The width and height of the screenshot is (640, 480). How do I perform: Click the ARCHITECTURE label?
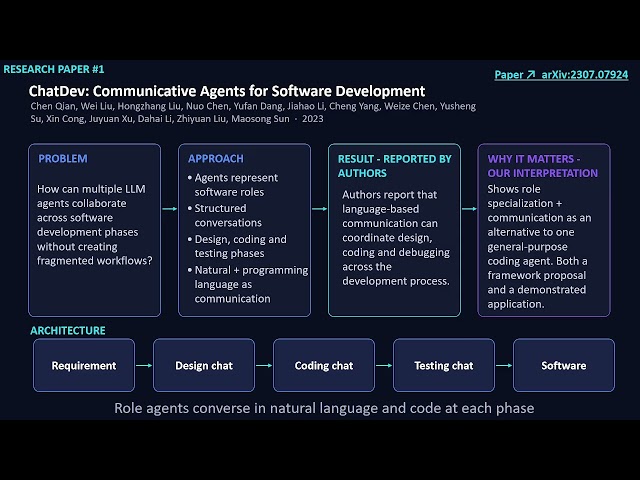pyautogui.click(x=68, y=331)
